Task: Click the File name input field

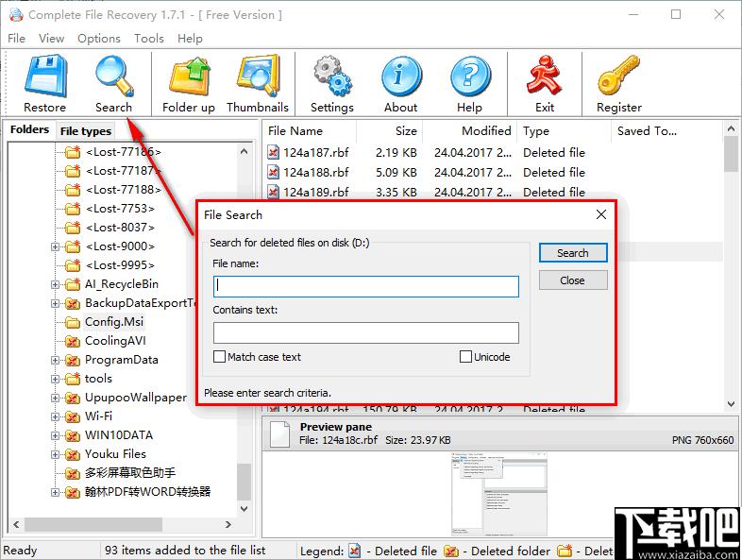Action: pos(365,286)
